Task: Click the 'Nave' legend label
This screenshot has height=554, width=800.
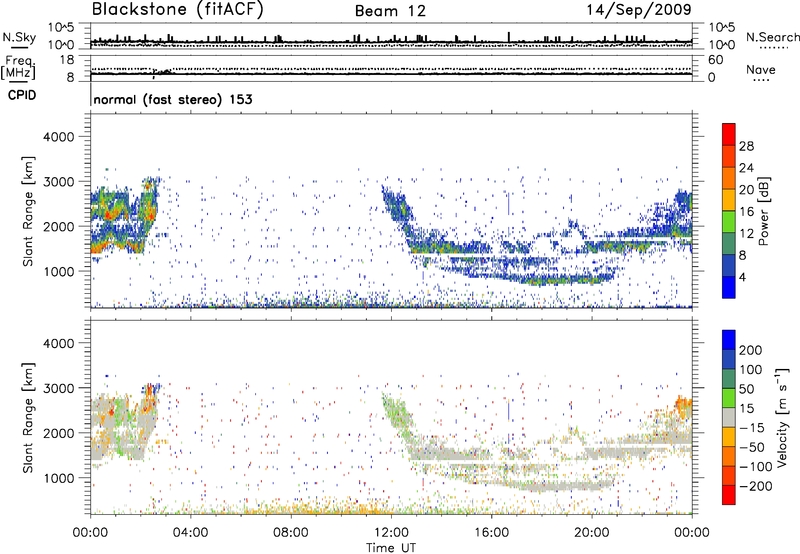Action: pyautogui.click(x=760, y=70)
